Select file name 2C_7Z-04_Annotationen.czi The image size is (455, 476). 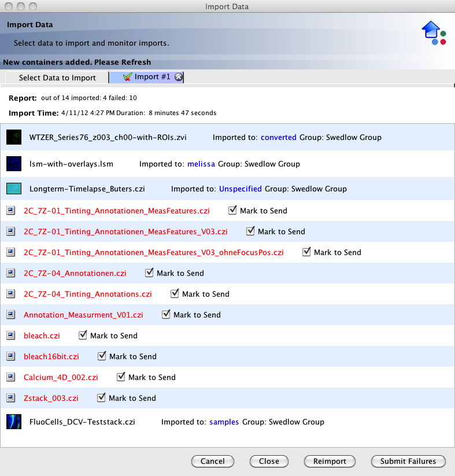pos(75,273)
